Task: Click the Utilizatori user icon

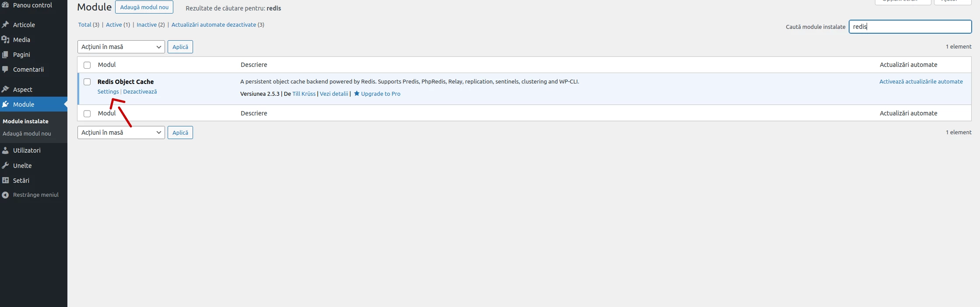Action: point(6,150)
